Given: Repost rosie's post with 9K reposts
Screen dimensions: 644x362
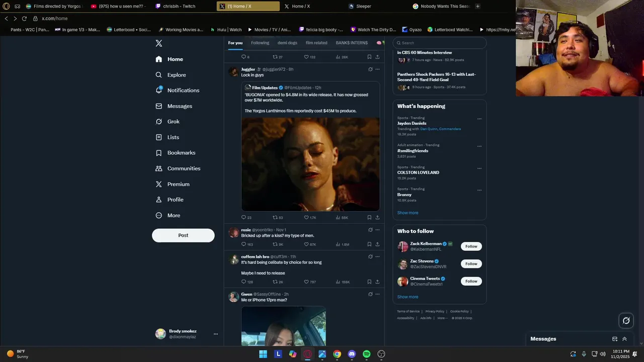Looking at the screenshot, I should [x=278, y=244].
